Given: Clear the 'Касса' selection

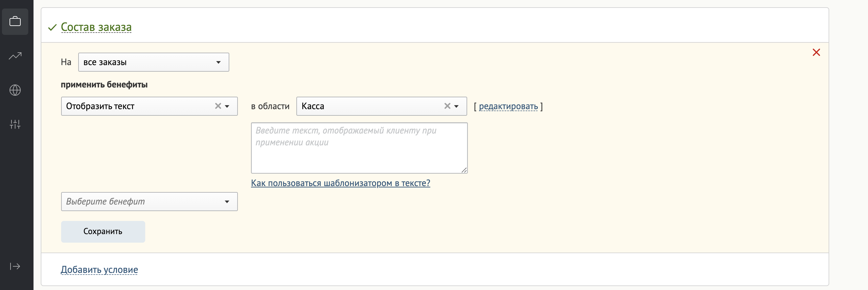Looking at the screenshot, I should [x=447, y=106].
